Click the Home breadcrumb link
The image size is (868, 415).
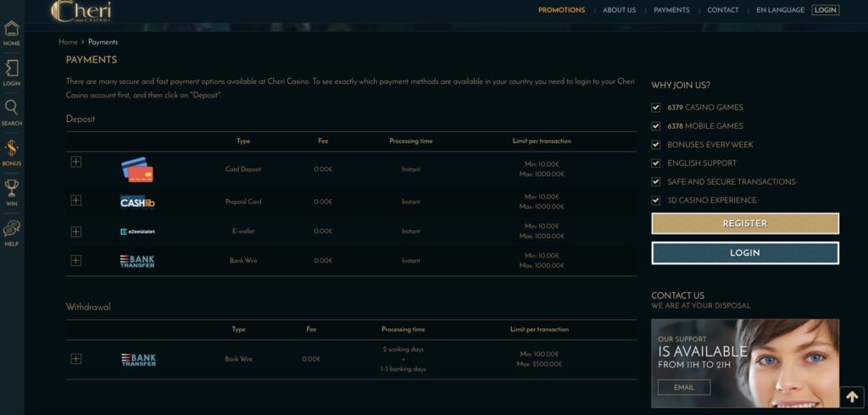pyautogui.click(x=68, y=42)
